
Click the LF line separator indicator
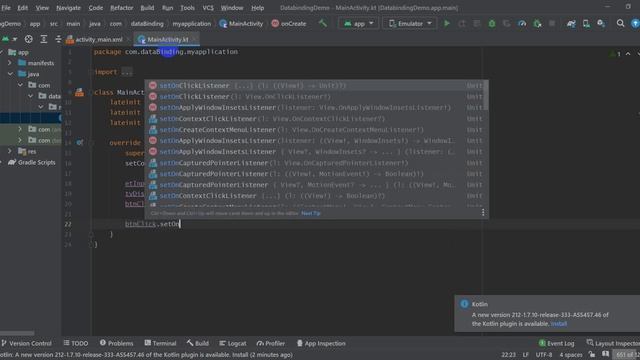tap(525, 355)
